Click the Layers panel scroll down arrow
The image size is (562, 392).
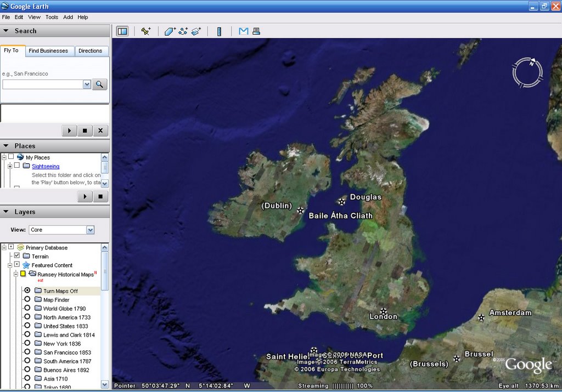pyautogui.click(x=105, y=385)
